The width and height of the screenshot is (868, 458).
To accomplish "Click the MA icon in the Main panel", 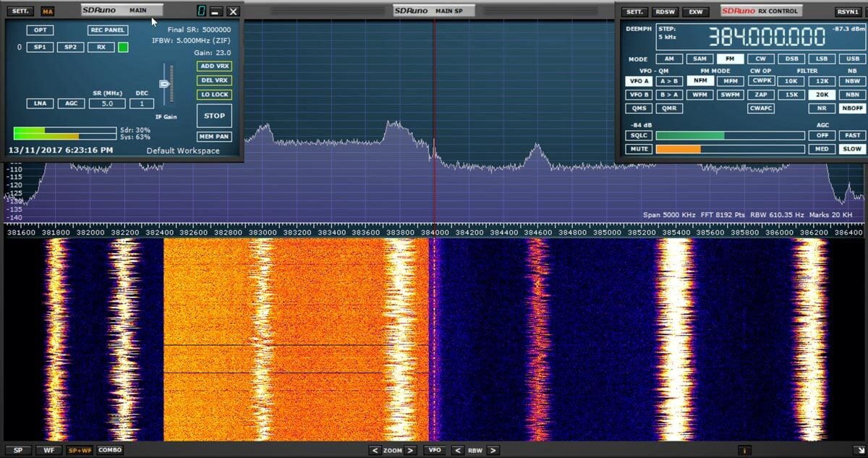I will (x=48, y=11).
